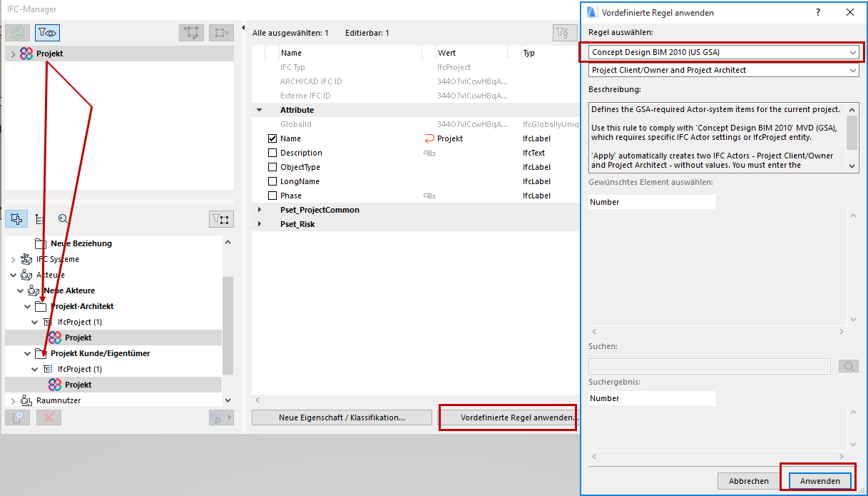This screenshot has height=496, width=868.
Task: Click the Akteure actors icon
Action: 26,275
